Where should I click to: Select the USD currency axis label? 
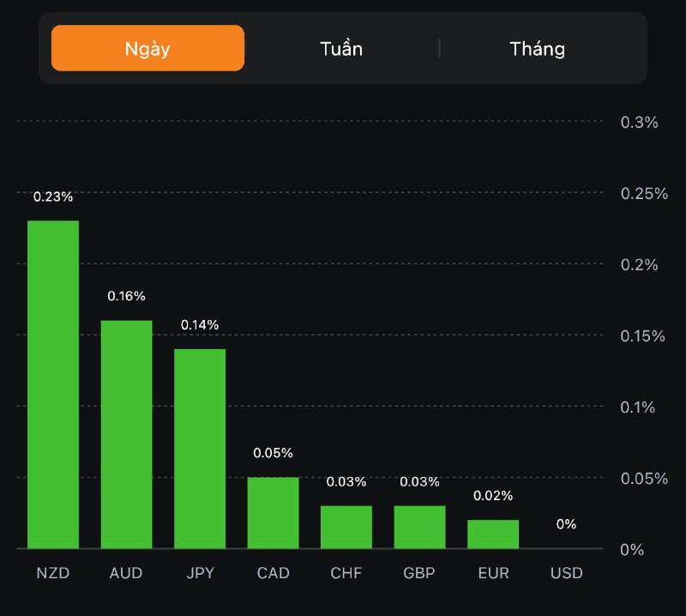coord(567,572)
